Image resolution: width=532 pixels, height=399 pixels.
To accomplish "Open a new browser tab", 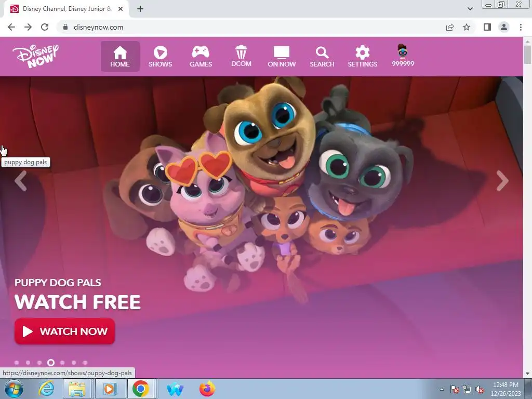I will point(140,9).
